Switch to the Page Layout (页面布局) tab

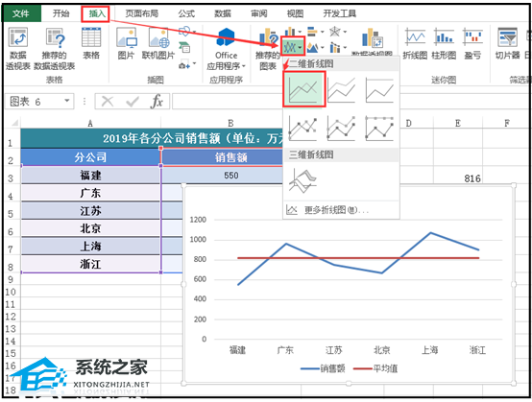[x=142, y=13]
